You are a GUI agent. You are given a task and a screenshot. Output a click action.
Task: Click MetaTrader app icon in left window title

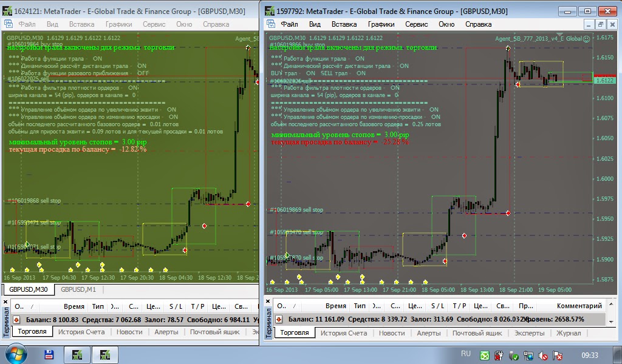(x=7, y=11)
